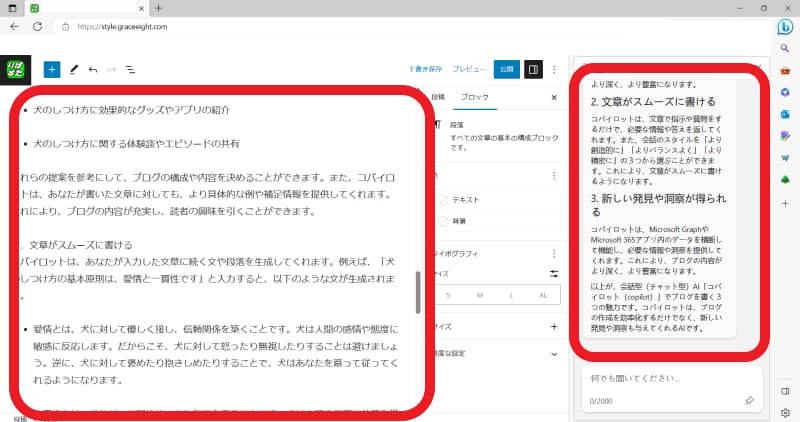
Task: Click bullet 犬のしつけ方に効果的なグッズやアプリの紹介
Action: [132, 110]
